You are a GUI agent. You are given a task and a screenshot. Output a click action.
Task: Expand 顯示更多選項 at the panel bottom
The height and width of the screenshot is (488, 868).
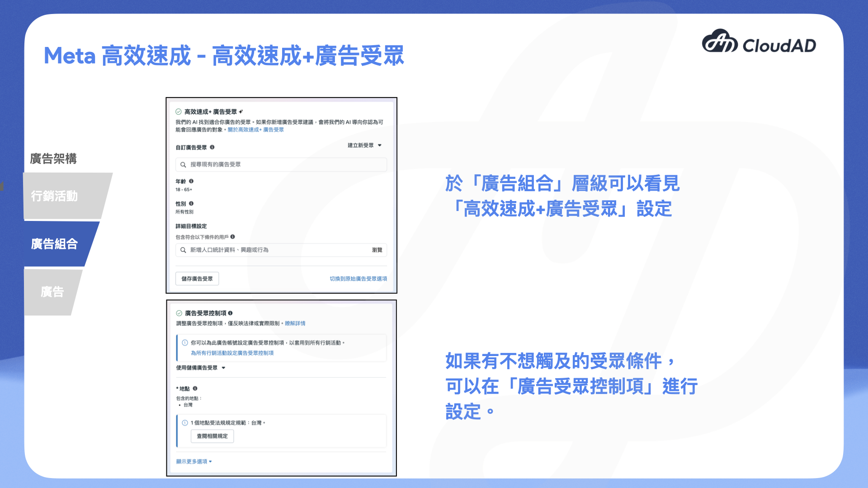pos(193,461)
